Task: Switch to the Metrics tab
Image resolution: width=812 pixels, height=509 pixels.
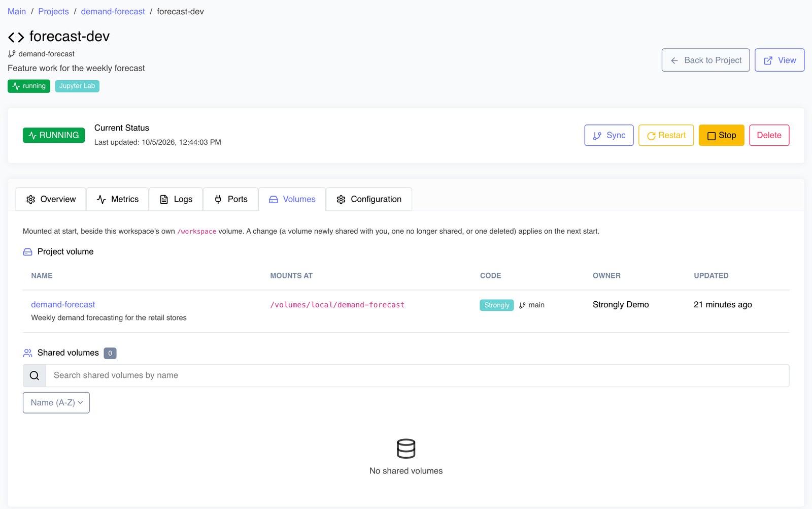Action: click(117, 199)
